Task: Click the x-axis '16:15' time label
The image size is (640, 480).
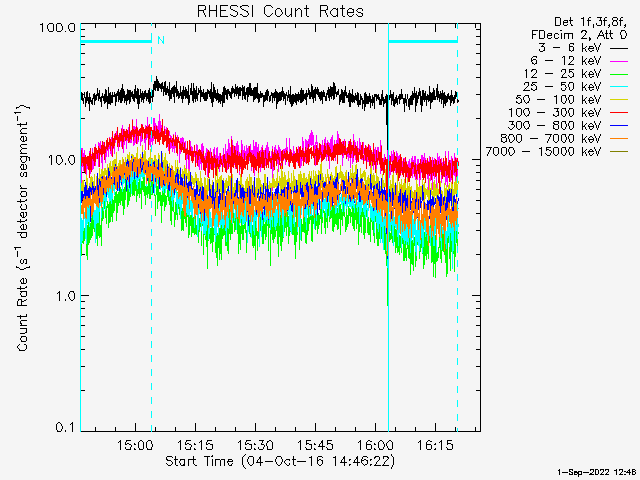Action: coord(436,445)
